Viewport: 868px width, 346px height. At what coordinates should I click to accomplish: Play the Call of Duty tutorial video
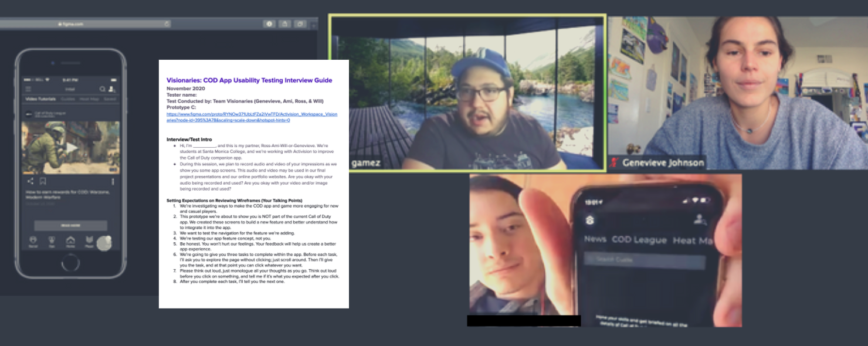pos(71,148)
